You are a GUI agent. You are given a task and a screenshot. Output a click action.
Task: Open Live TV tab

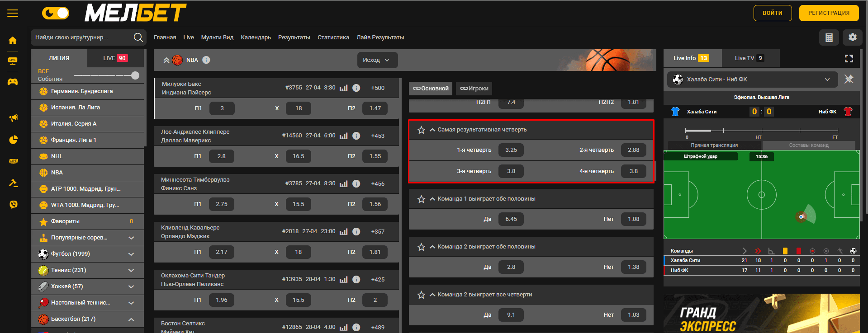750,58
